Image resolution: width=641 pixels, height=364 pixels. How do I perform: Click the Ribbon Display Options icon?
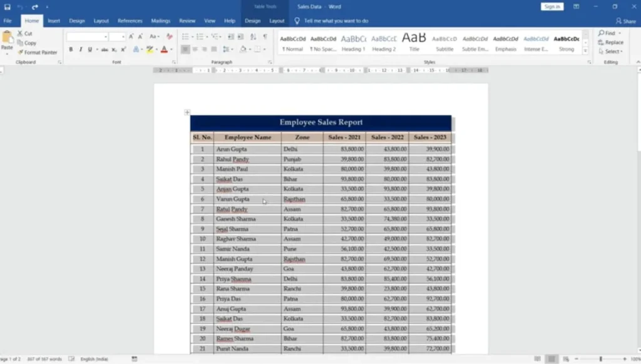(x=576, y=6)
